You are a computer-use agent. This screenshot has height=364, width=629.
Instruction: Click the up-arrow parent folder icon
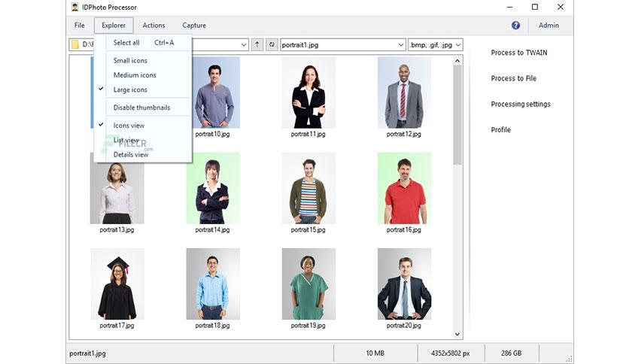[x=257, y=44]
